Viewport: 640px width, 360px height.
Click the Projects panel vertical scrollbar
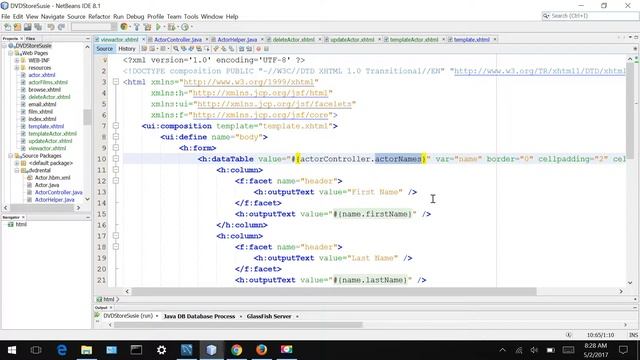click(87, 118)
